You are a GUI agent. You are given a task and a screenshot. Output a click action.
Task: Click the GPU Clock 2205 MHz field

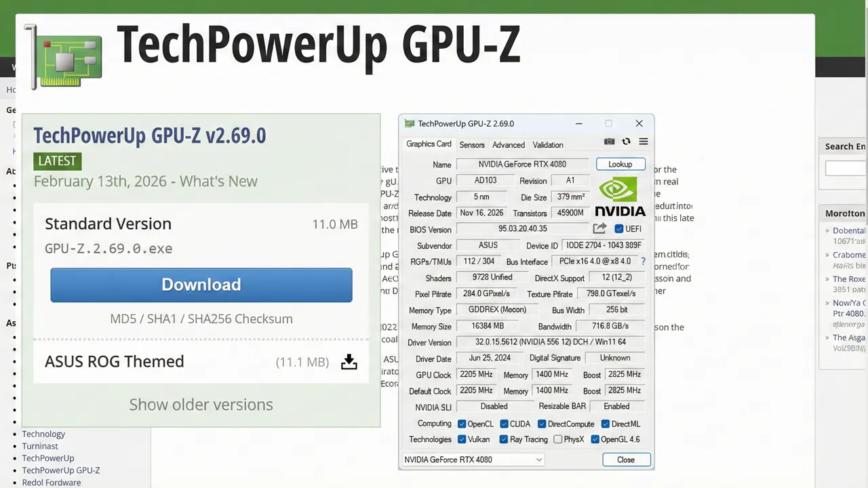coord(476,374)
